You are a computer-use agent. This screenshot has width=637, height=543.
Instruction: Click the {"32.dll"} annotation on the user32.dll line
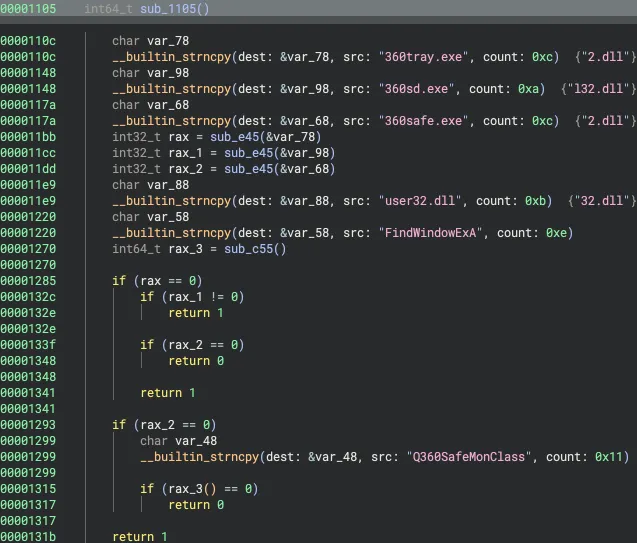click(x=602, y=201)
